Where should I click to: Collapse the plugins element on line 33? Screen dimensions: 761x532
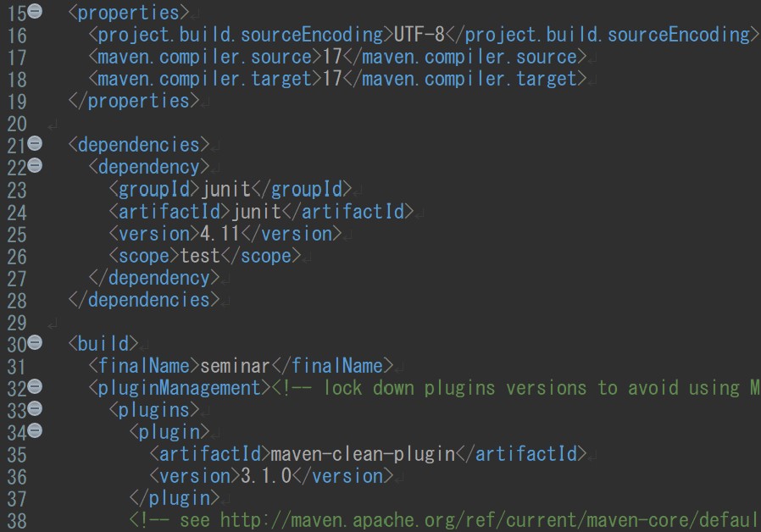(35, 408)
